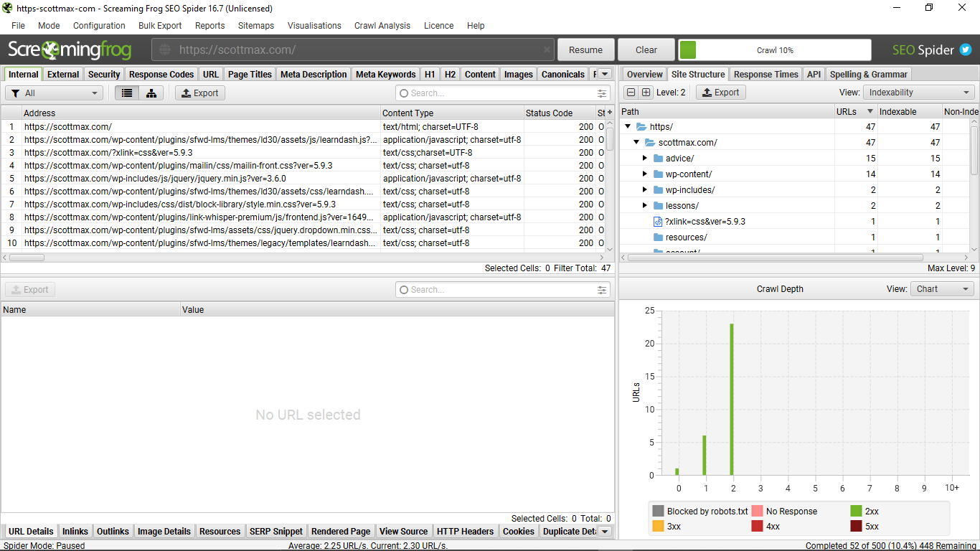Image resolution: width=980 pixels, height=551 pixels.
Task: Focus the lower details Search field
Action: tap(502, 290)
